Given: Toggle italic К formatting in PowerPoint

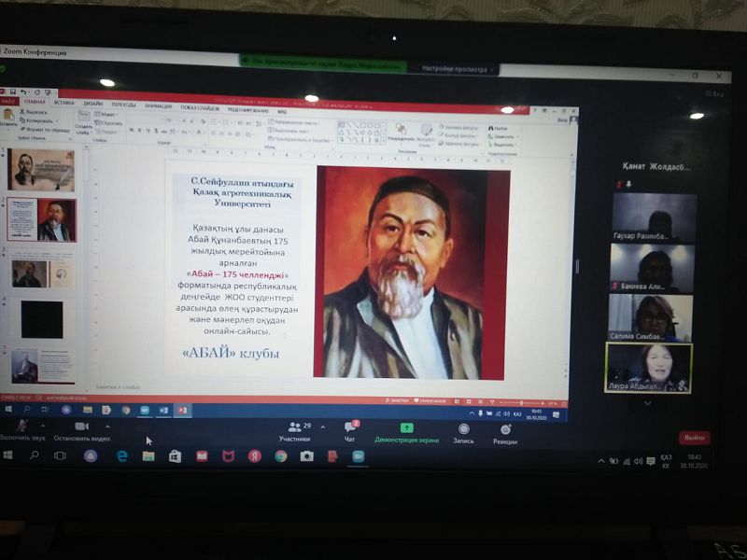Looking at the screenshot, I should click(140, 130).
